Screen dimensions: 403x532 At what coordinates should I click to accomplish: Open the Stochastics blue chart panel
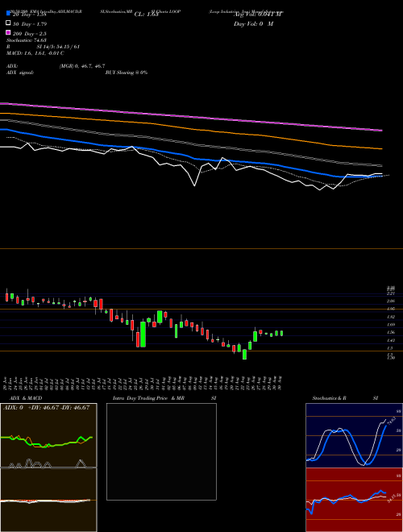click(x=353, y=435)
